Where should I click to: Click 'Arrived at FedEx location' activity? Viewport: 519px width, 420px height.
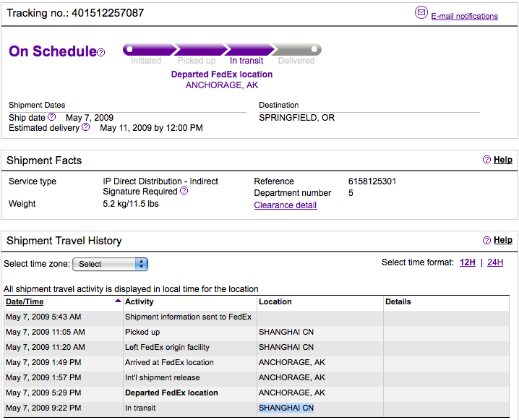pos(169,362)
